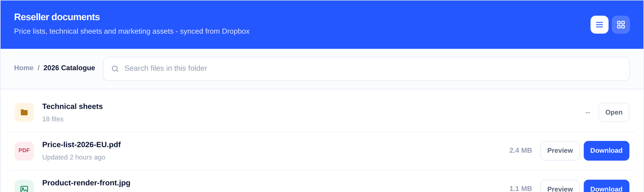Go to Home in breadcrumb
Viewport: 644px width, 192px height.
click(x=24, y=68)
